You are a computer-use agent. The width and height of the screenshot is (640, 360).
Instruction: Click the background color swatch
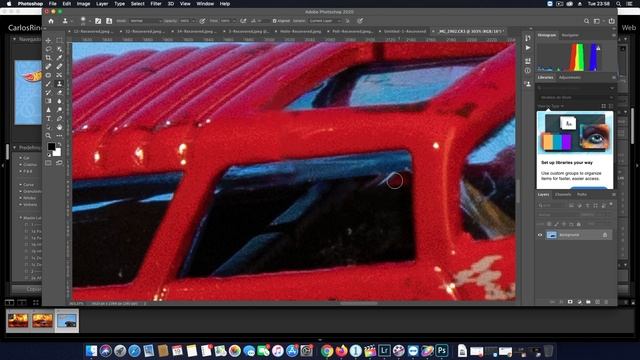[57, 152]
